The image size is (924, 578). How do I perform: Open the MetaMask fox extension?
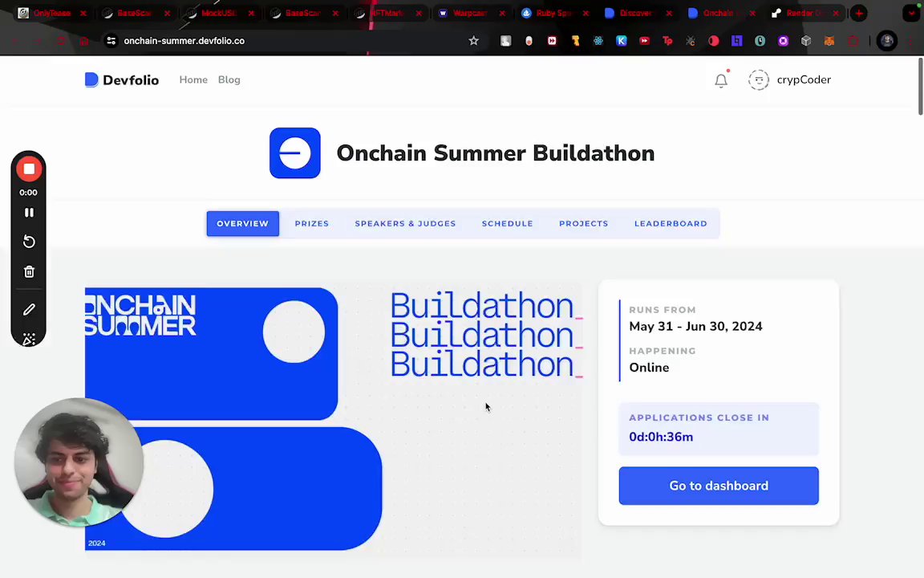coord(829,41)
